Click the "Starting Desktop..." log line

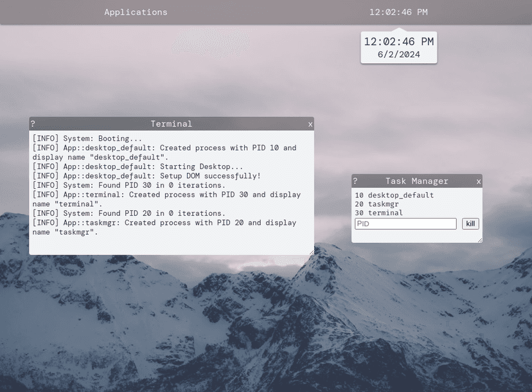click(137, 166)
